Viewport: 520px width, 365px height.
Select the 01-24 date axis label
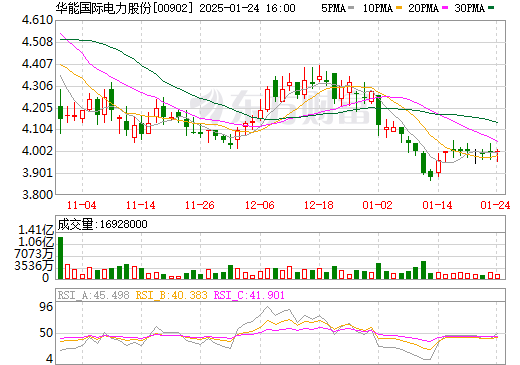pos(495,205)
